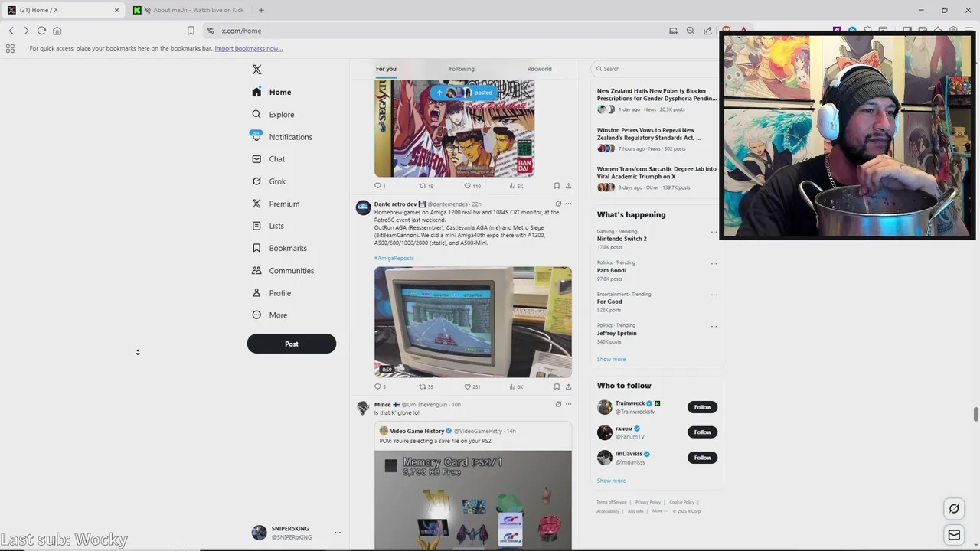Switch to the Rdcworld tab
The height and width of the screenshot is (551, 980).
click(539, 69)
